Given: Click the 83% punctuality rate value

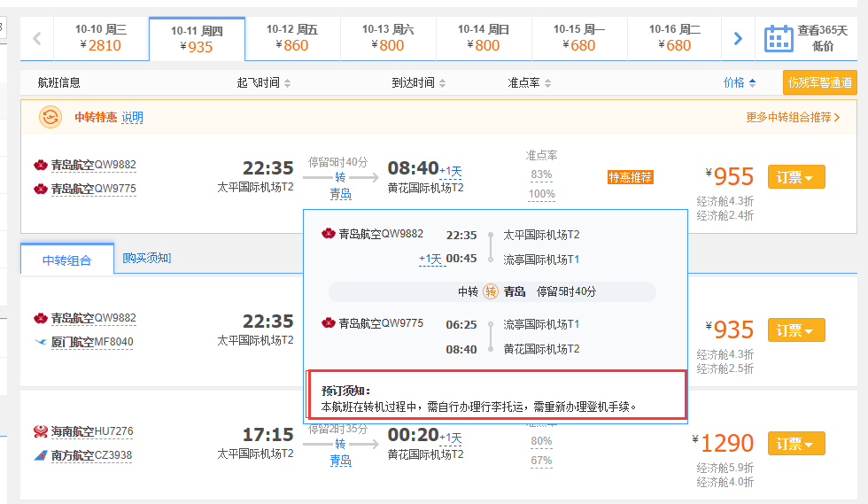Looking at the screenshot, I should tap(541, 175).
